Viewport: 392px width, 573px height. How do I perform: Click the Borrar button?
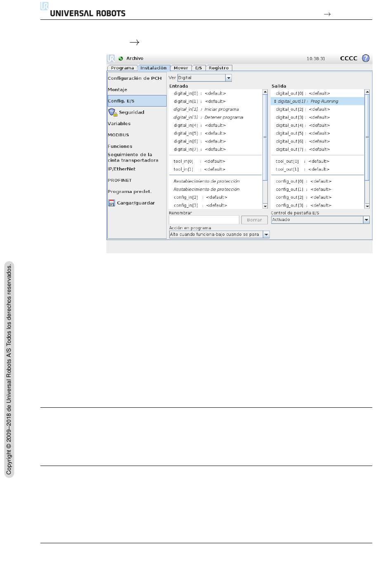coord(254,220)
